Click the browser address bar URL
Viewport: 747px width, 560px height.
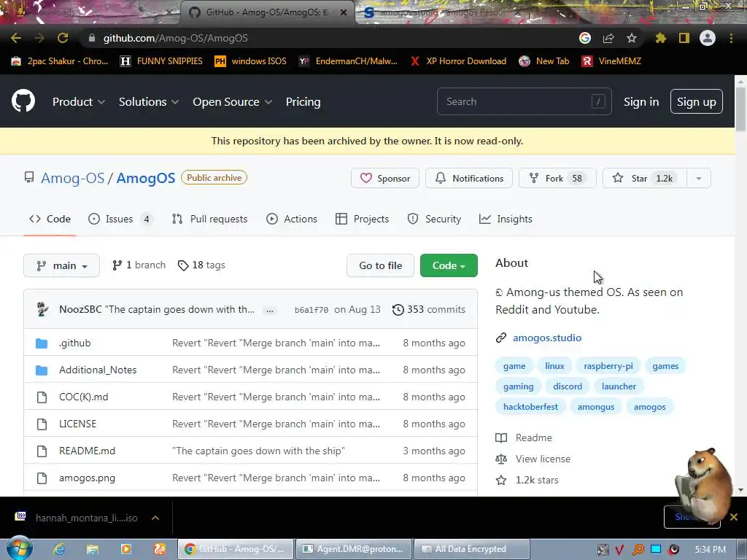[175, 38]
